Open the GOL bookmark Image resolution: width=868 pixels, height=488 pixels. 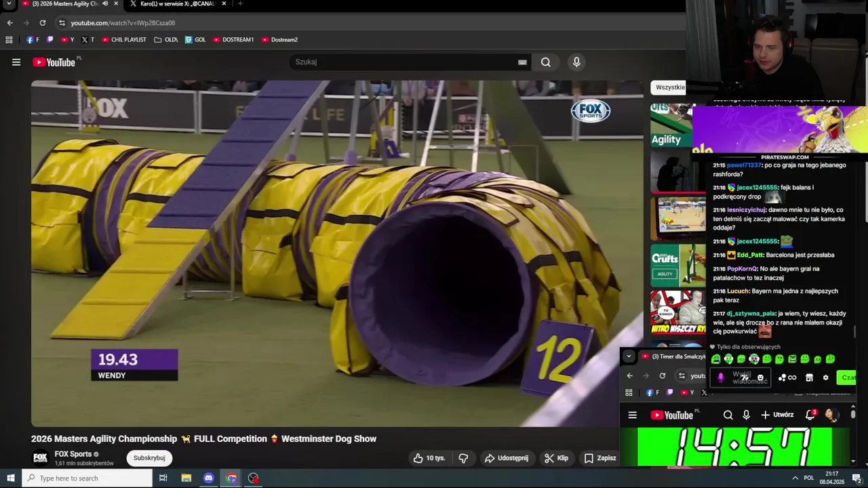pyautogui.click(x=195, y=40)
